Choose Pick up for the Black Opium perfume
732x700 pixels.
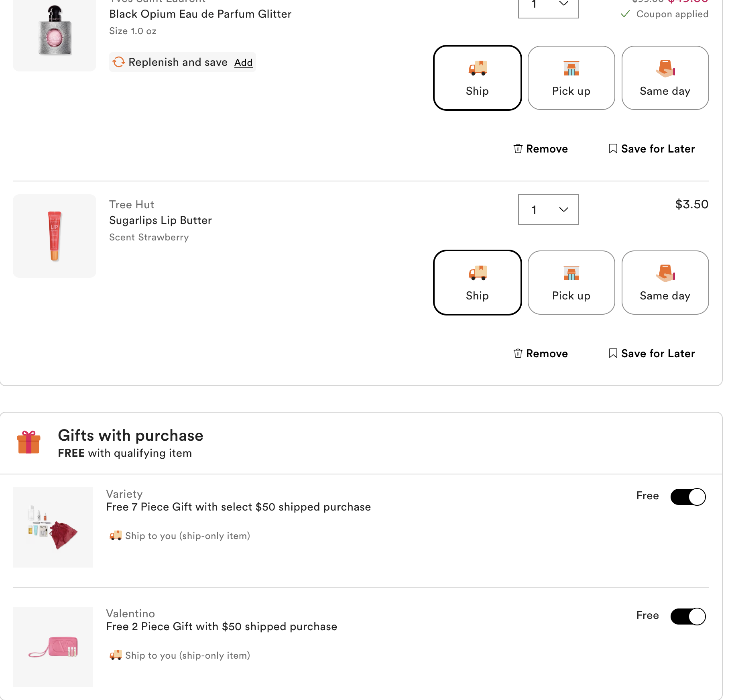click(571, 77)
